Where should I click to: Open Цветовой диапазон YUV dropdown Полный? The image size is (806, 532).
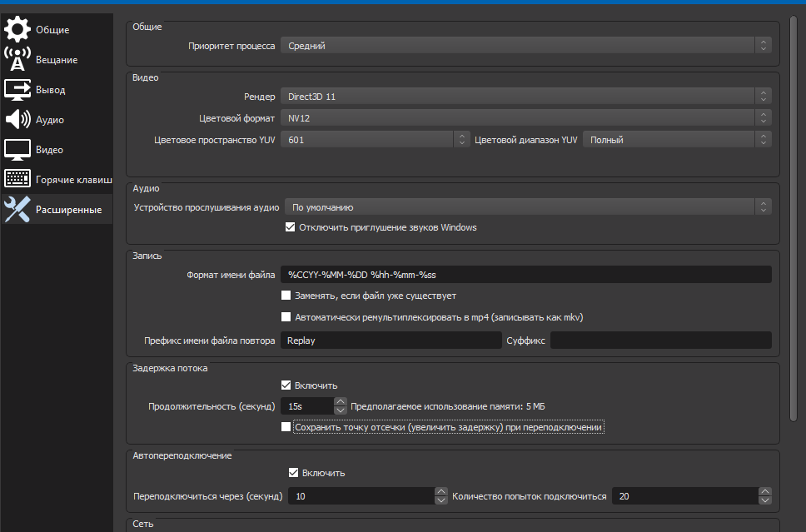677,139
